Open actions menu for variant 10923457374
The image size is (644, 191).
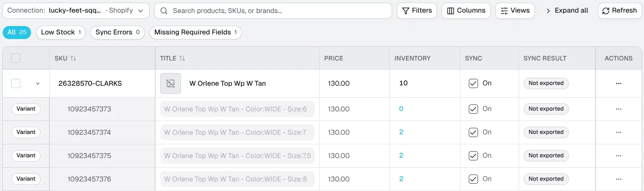(x=618, y=132)
